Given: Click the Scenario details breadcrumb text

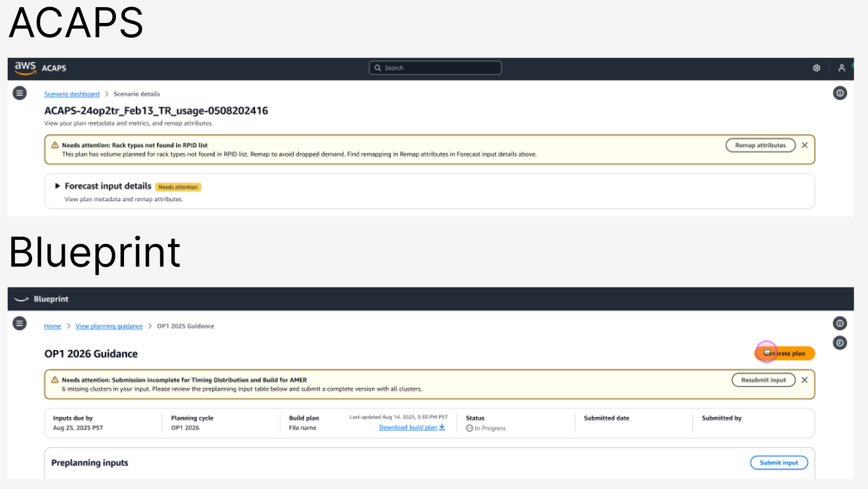Looking at the screenshot, I should [x=137, y=94].
